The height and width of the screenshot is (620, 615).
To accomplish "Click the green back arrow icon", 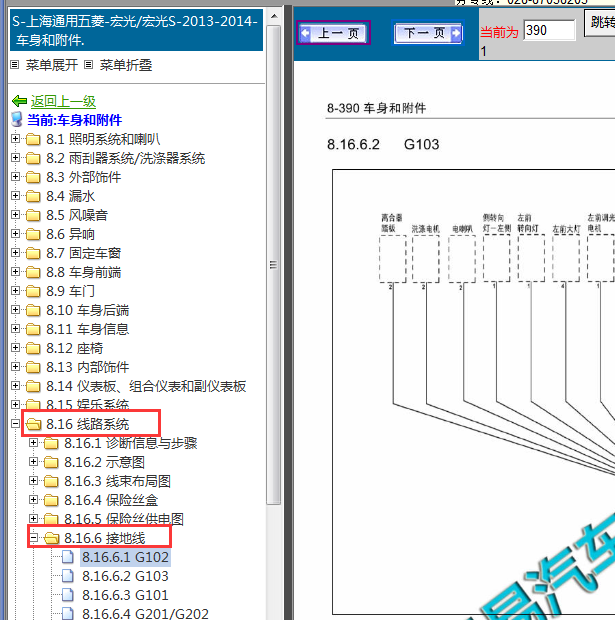I will click(x=19, y=101).
